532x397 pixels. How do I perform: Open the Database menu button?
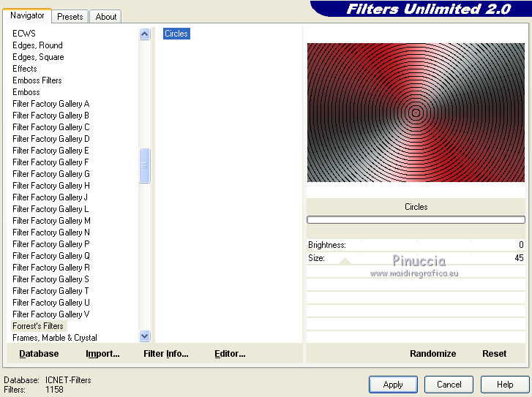point(39,354)
